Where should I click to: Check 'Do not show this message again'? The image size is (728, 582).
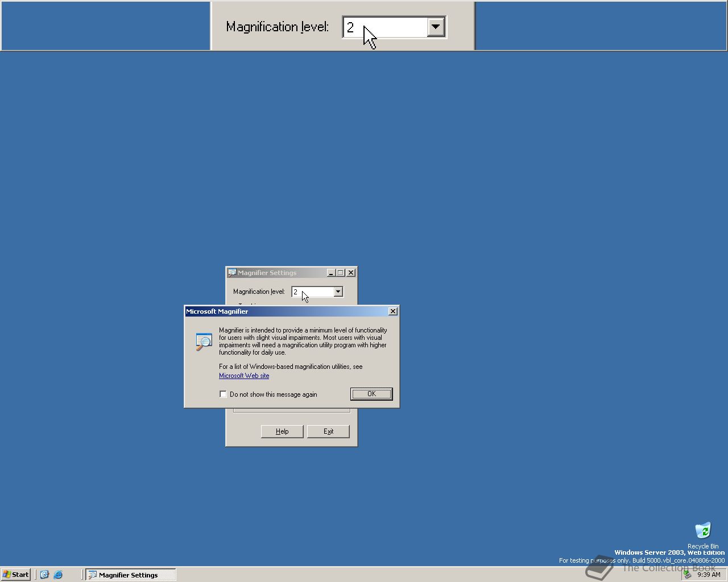tap(223, 394)
